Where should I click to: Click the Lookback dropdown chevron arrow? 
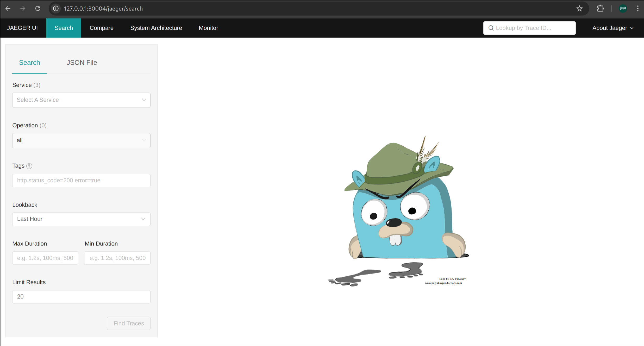click(x=143, y=219)
